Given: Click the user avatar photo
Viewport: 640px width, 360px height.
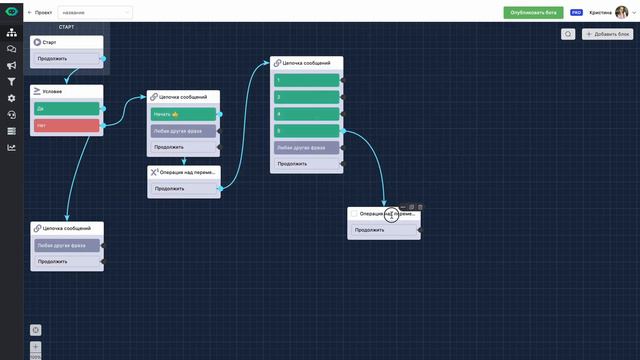Looking at the screenshot, I should 622,12.
